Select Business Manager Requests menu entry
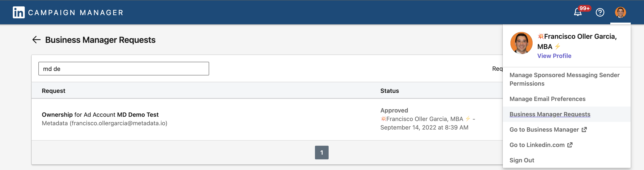 [549, 114]
